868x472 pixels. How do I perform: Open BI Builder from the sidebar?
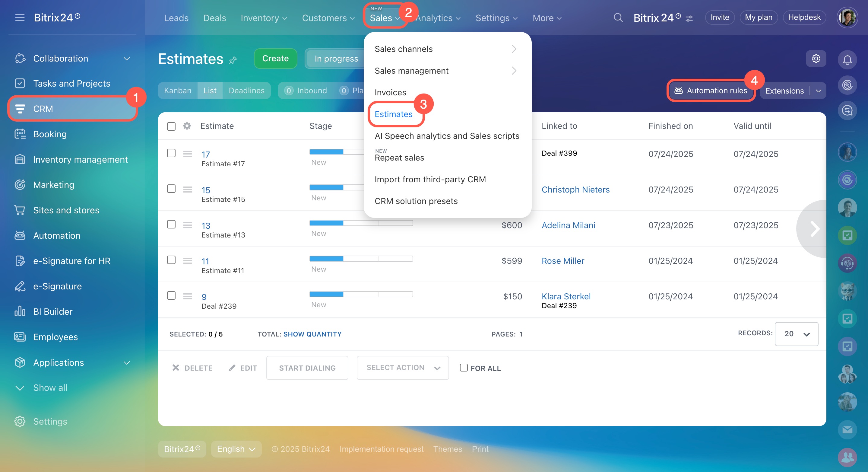tap(52, 311)
